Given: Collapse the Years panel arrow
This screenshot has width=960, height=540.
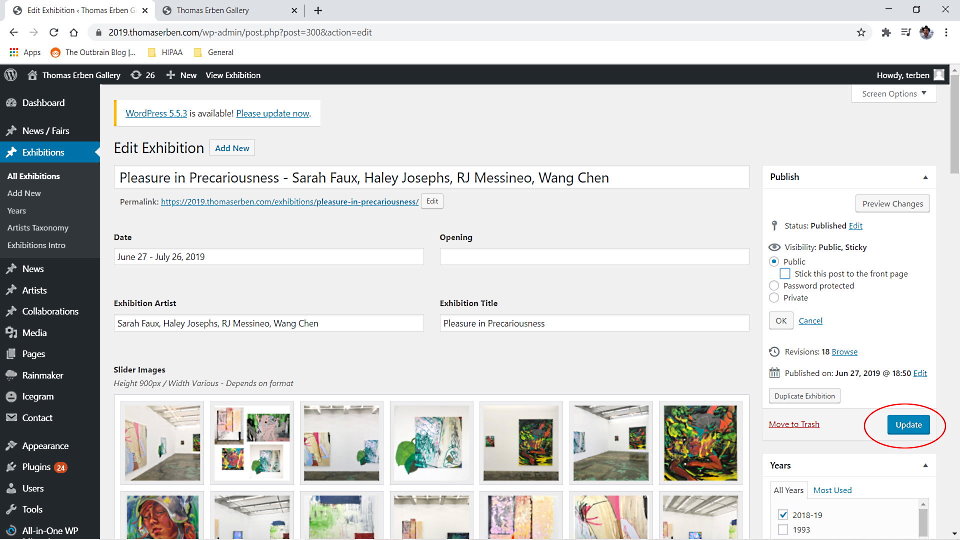Looking at the screenshot, I should pos(925,466).
